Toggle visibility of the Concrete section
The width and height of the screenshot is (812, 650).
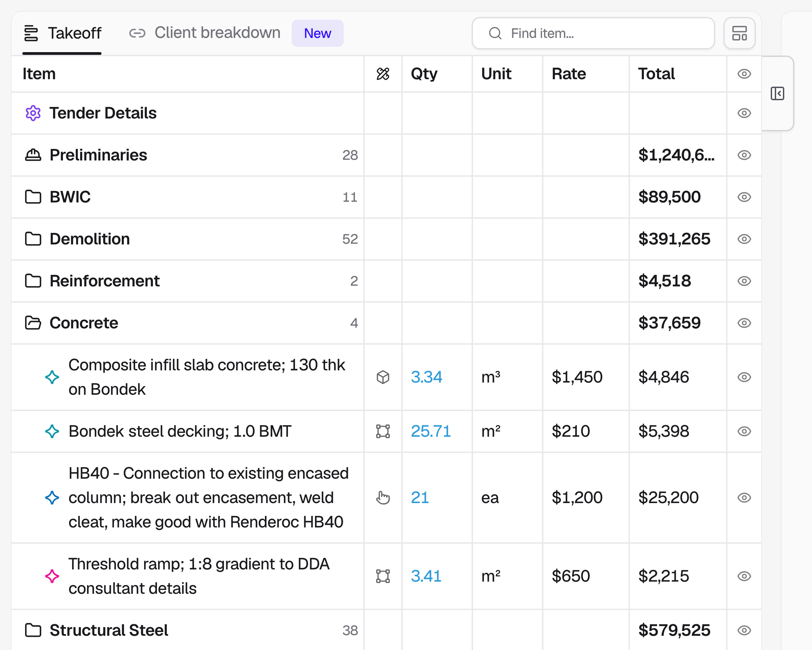[x=744, y=323]
